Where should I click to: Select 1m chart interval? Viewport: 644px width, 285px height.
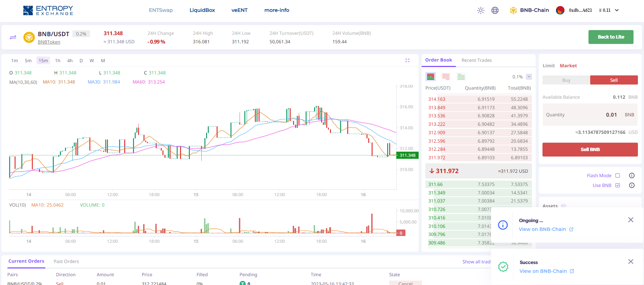15,61
